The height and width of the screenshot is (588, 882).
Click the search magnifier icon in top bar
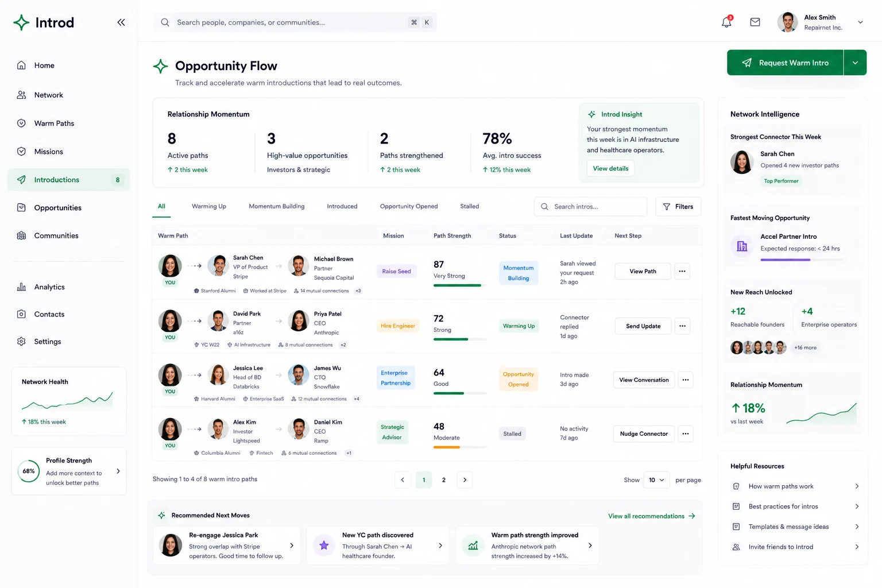tap(165, 22)
